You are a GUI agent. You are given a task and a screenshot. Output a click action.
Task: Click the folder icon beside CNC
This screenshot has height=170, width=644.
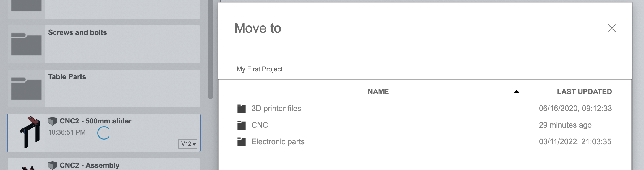[242, 125]
